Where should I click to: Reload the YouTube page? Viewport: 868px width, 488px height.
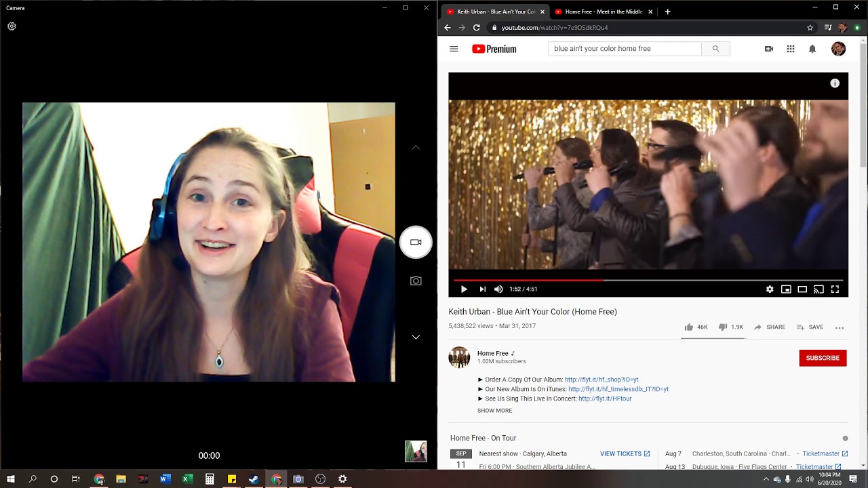pyautogui.click(x=477, y=28)
